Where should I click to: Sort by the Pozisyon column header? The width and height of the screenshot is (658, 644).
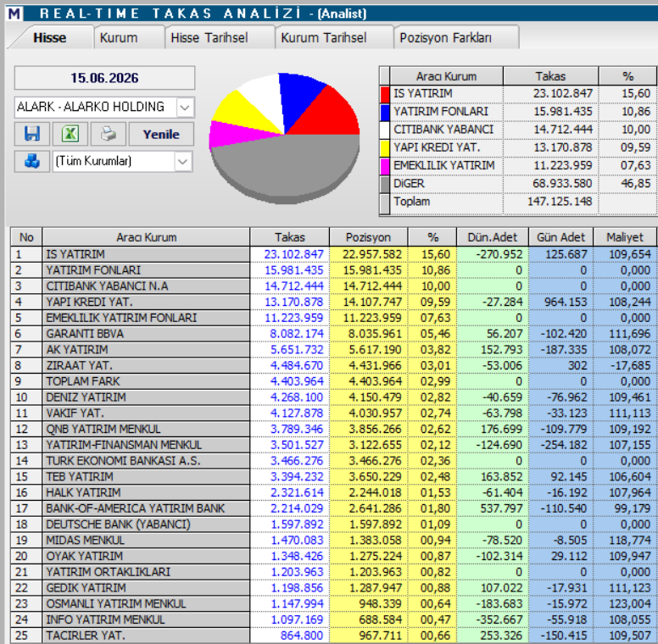click(368, 237)
